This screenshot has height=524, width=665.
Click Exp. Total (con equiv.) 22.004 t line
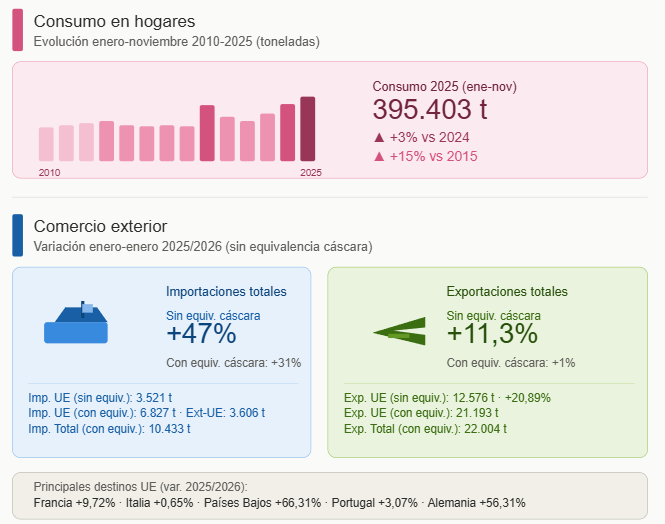[425, 428]
